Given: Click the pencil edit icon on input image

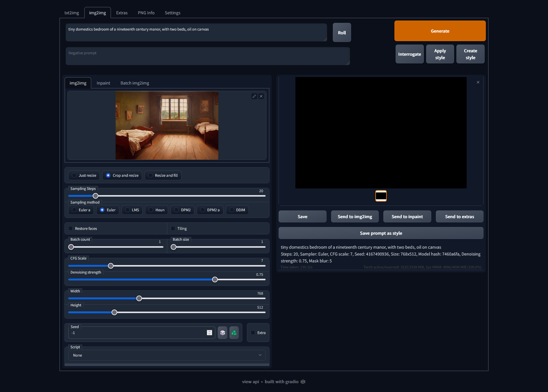Looking at the screenshot, I should point(254,96).
